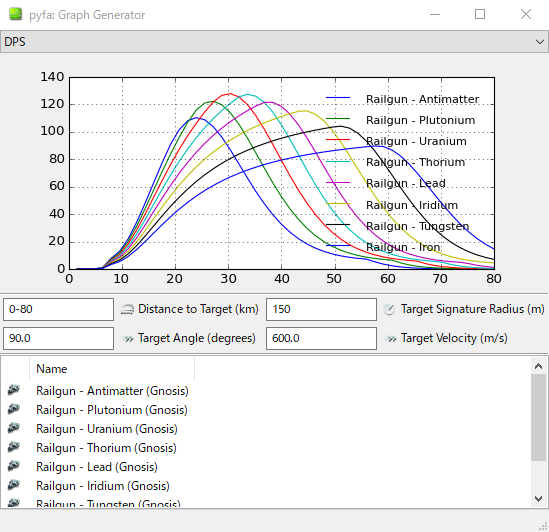Maximize the Graph Generator window
The height and width of the screenshot is (532, 549).
(x=480, y=14)
